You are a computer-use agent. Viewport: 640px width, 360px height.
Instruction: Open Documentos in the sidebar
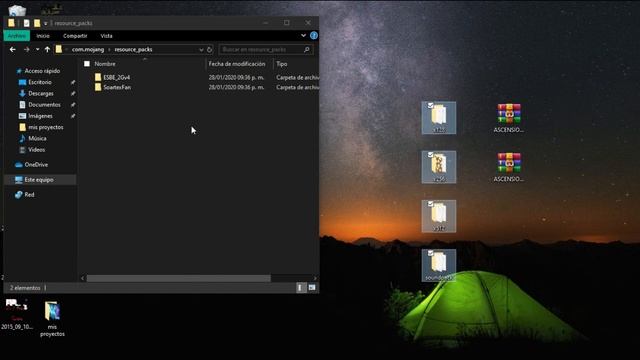point(44,104)
